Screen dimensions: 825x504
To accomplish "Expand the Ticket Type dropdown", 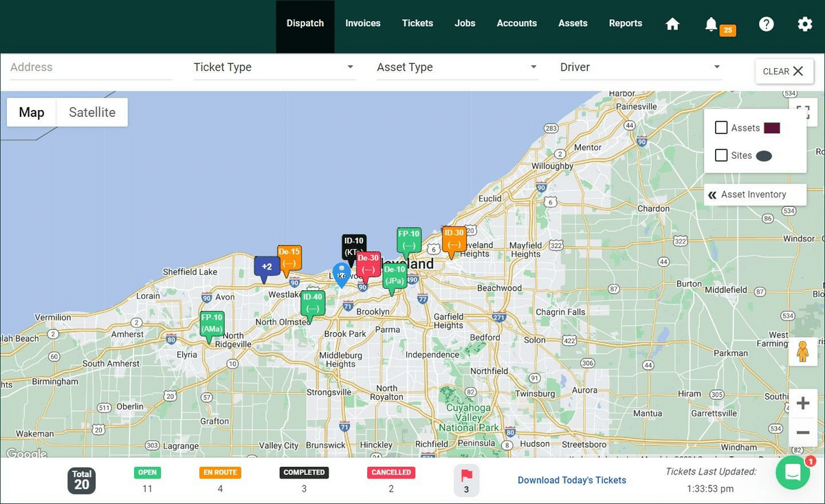I will point(274,67).
